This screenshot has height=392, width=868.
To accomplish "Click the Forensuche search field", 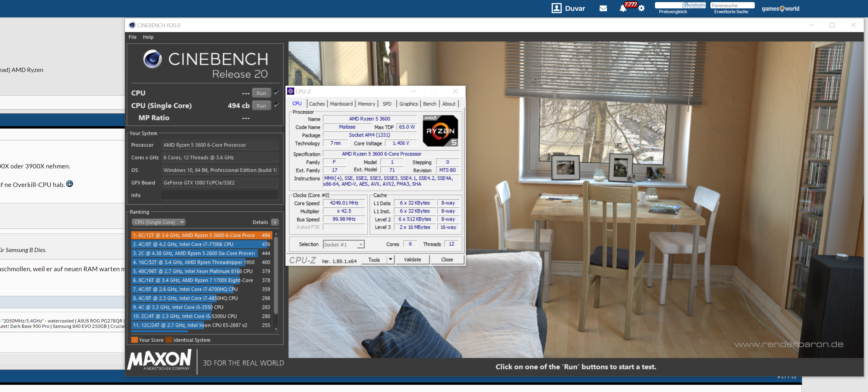I will (x=732, y=5).
